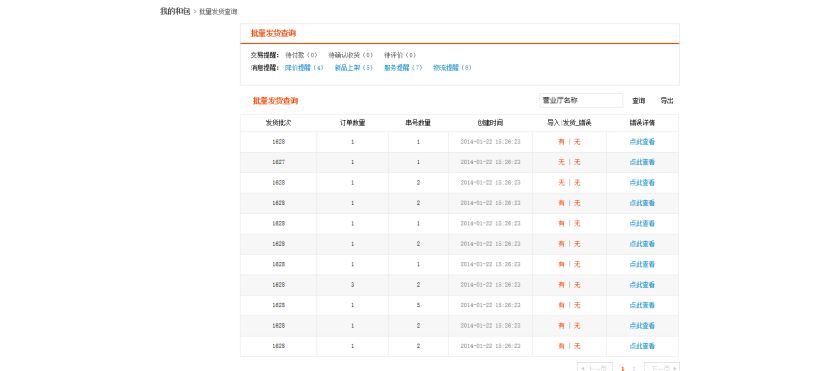
Task: Click the 创建时间 column header
Action: [490, 123]
